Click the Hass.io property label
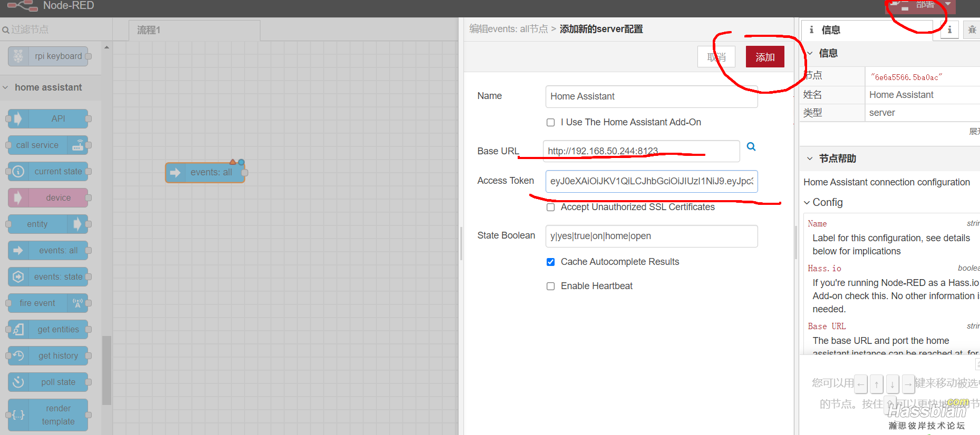Viewport: 980px width, 435px height. (x=824, y=269)
